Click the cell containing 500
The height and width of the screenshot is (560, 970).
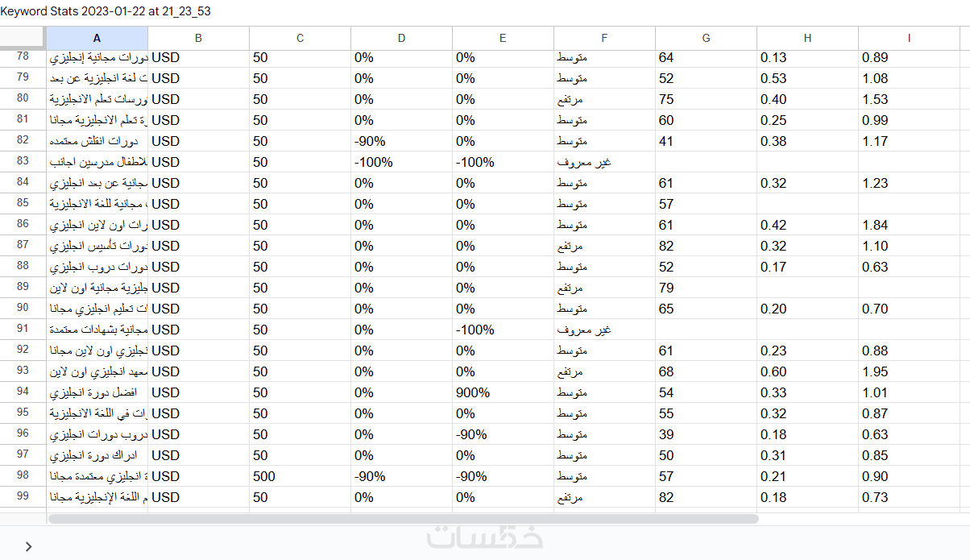(300, 476)
